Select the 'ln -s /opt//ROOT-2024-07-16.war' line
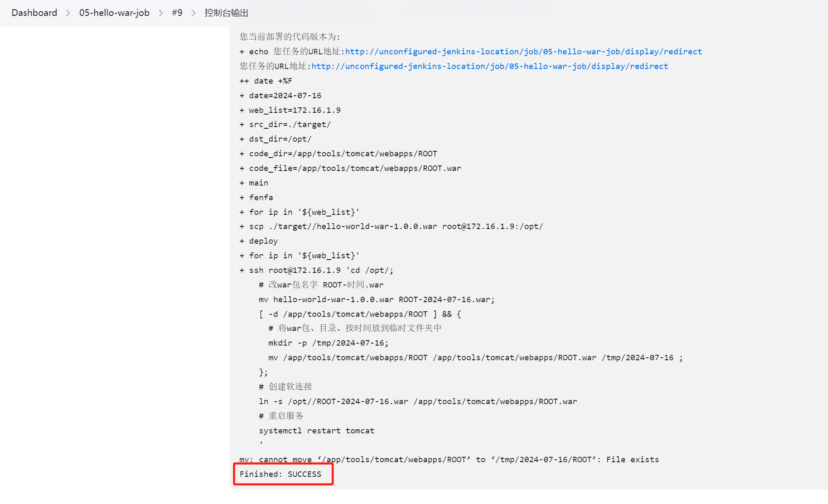 (418, 401)
